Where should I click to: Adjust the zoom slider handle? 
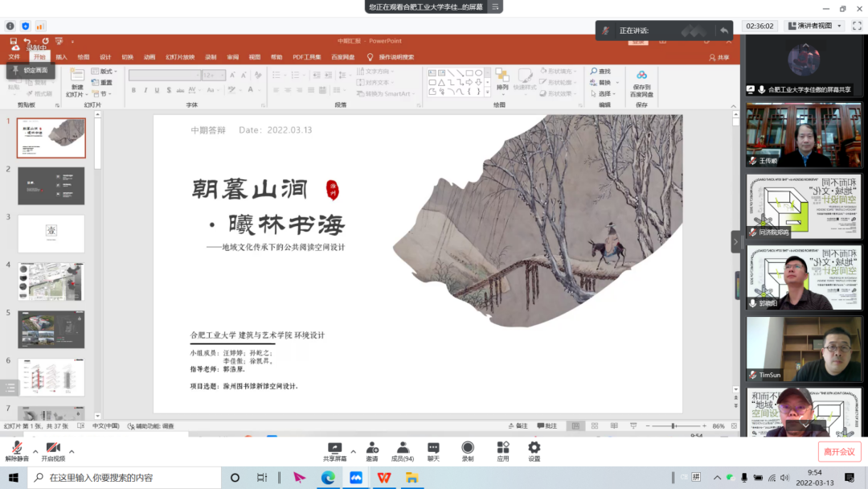(674, 426)
